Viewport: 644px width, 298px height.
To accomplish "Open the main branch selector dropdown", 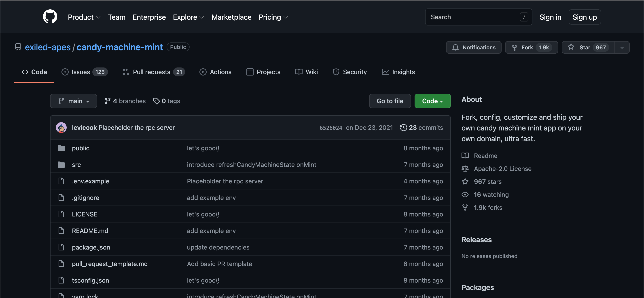I will point(74,101).
